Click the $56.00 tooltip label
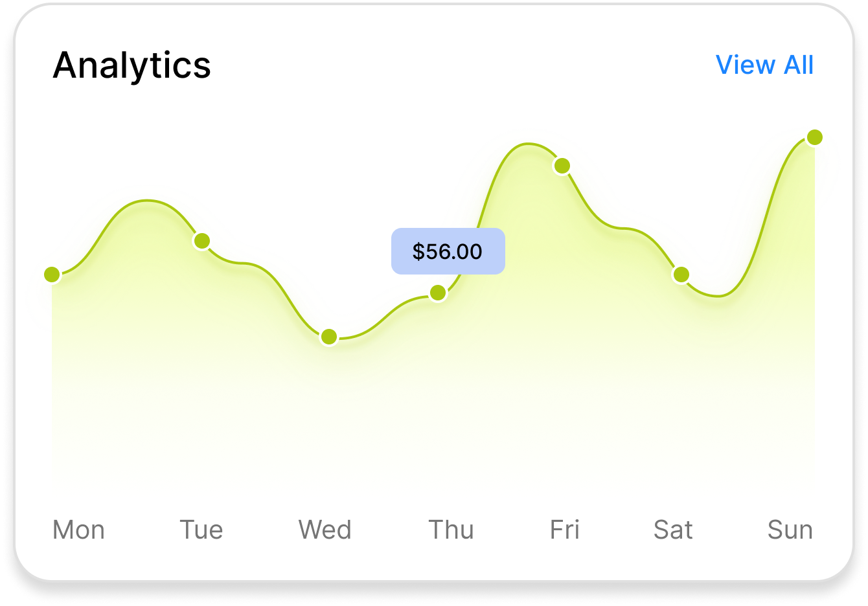Image resolution: width=868 pixels, height=606 pixels. tap(448, 251)
